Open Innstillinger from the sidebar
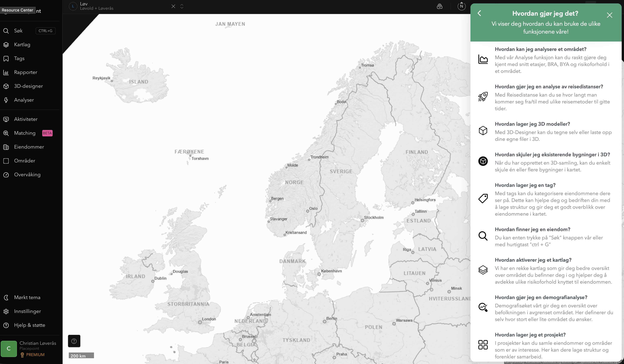This screenshot has width=624, height=364. (28, 311)
